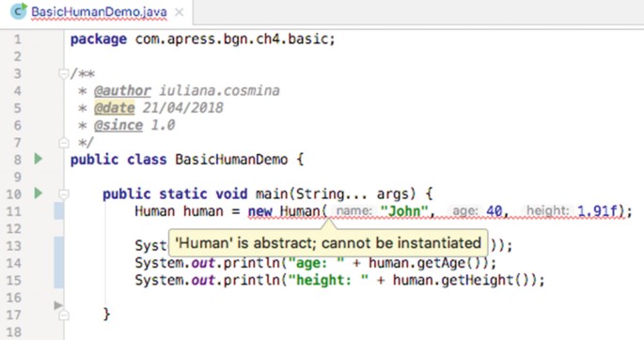
Task: Click the closing brace on line 17
Action: point(106,315)
